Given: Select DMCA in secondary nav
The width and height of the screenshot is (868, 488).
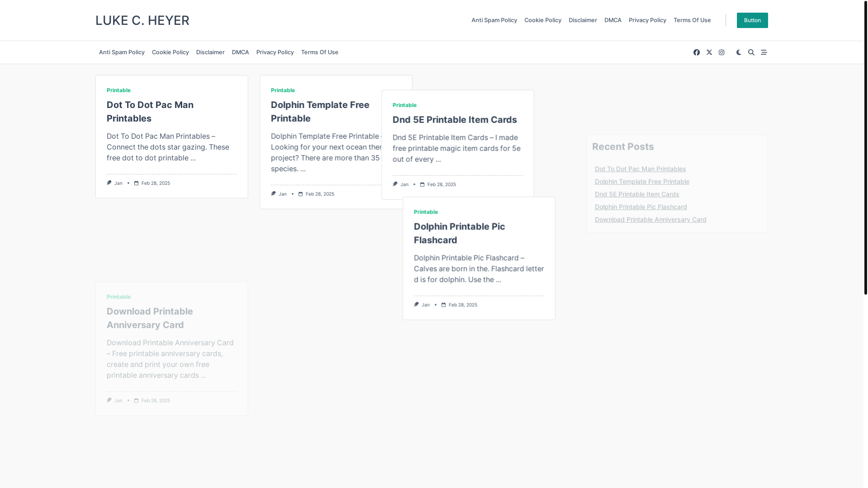Looking at the screenshot, I should (241, 52).
